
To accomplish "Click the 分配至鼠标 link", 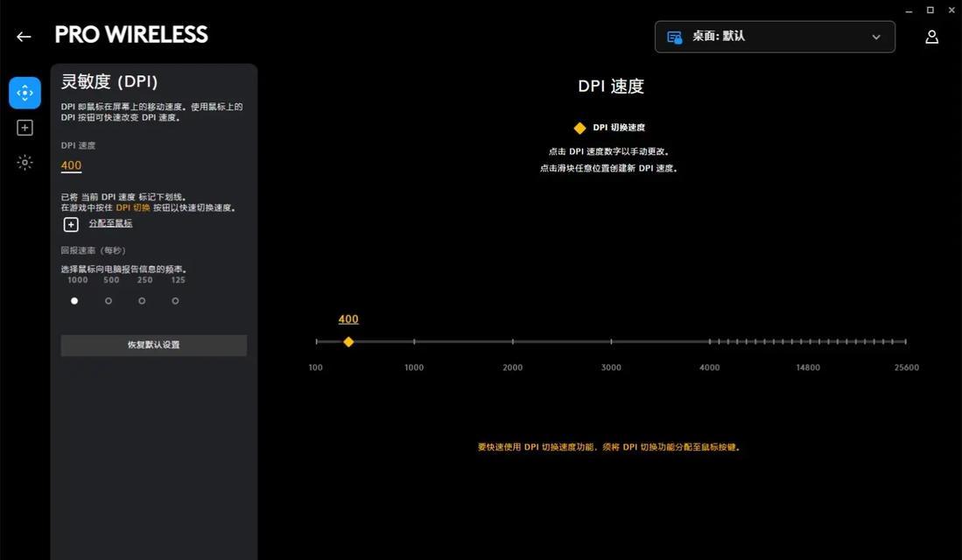I will pos(110,223).
